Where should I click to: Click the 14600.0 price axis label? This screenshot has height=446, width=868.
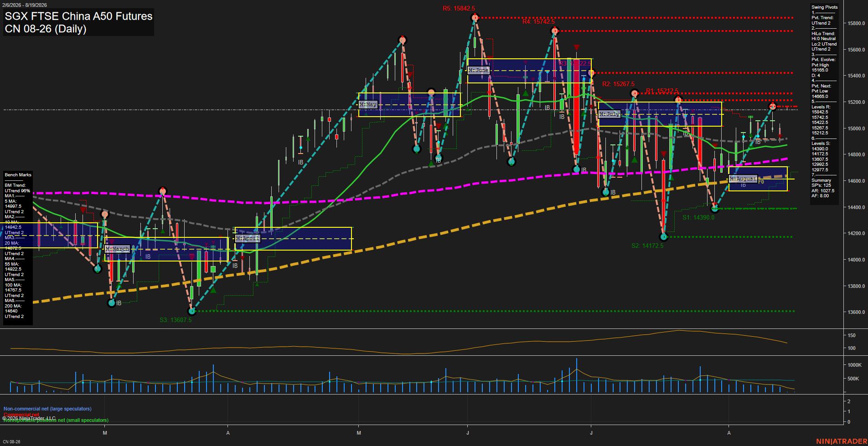coord(856,181)
